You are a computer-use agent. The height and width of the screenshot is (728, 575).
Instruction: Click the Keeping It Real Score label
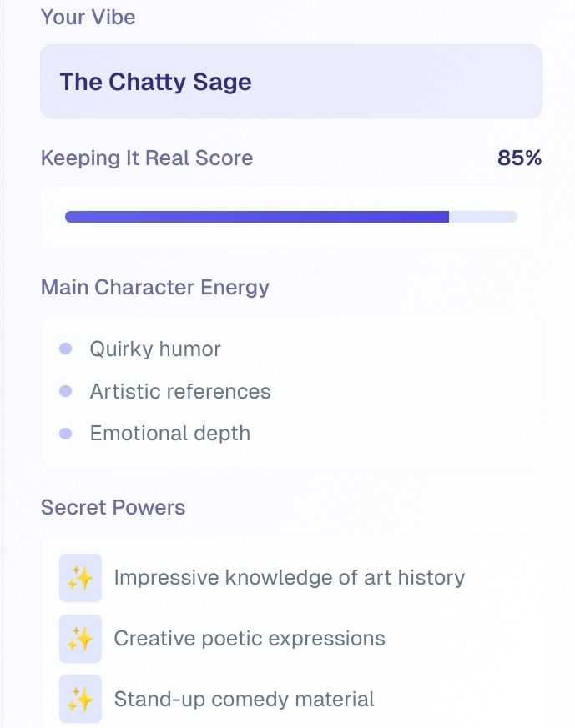pyautogui.click(x=147, y=158)
